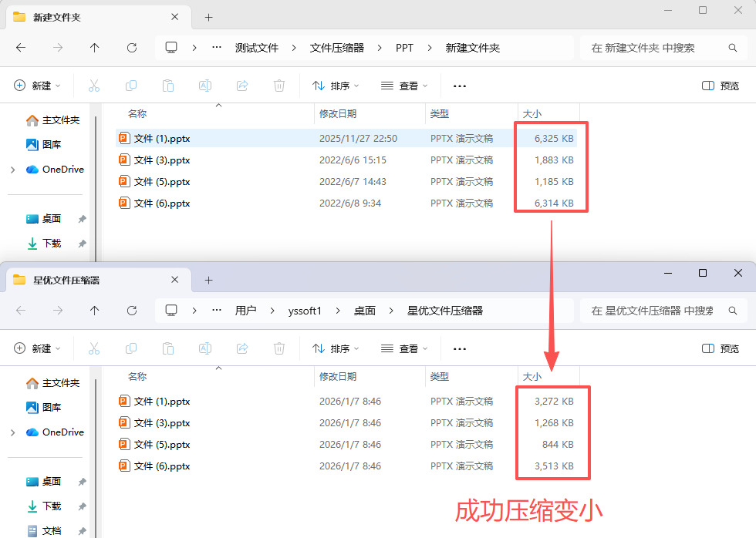The width and height of the screenshot is (756, 538).
Task: Click 桌面 in 星优文件压缩器 address bar breadcrumb
Action: (x=364, y=311)
